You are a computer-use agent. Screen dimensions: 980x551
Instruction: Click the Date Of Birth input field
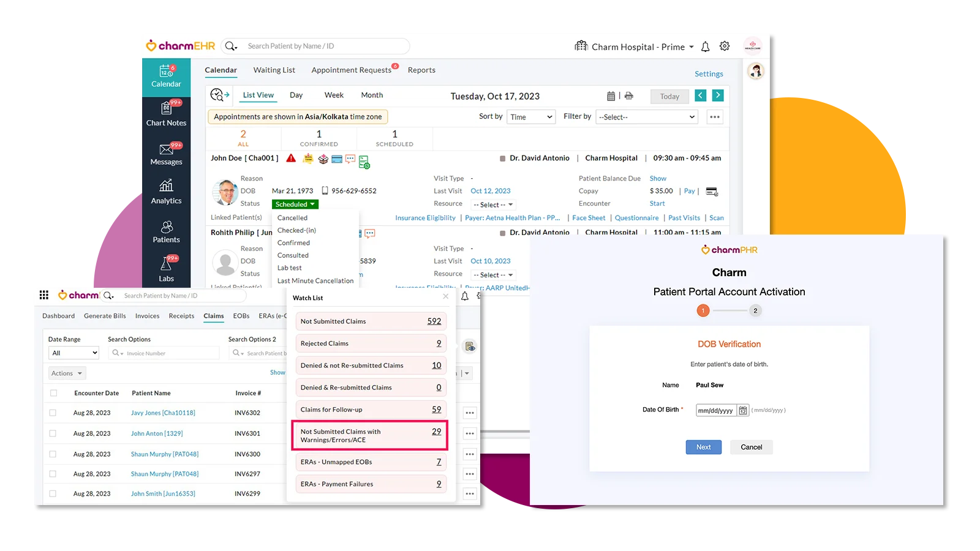715,411
